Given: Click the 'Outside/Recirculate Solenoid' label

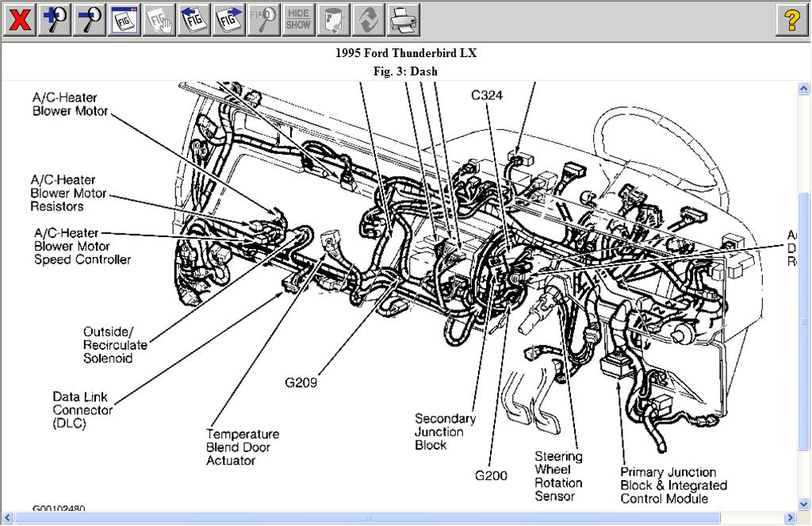Looking at the screenshot, I should [115, 344].
